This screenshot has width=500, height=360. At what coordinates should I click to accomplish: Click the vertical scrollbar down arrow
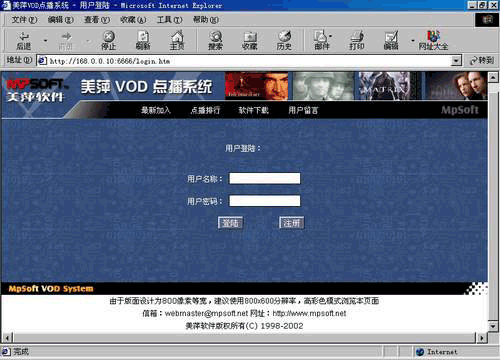coord(493,326)
